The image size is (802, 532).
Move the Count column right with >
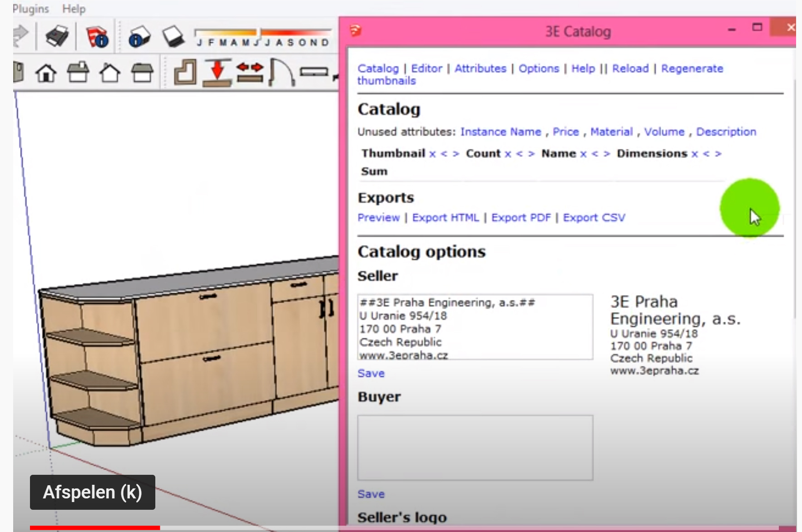[x=531, y=154]
